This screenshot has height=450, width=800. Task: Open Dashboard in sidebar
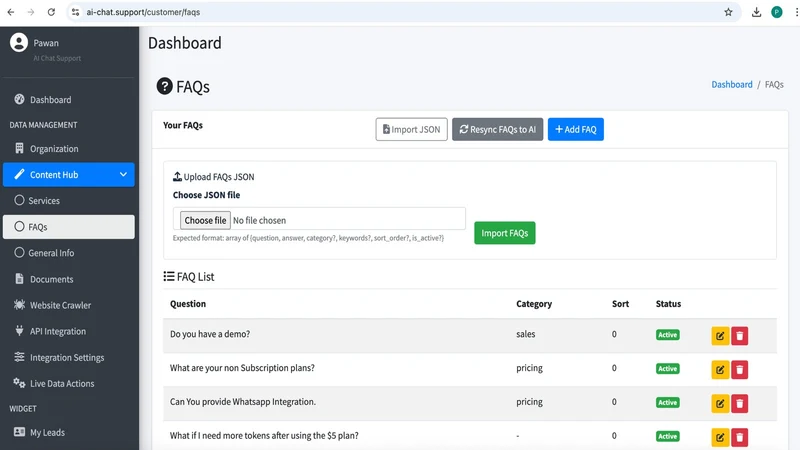coord(69,99)
